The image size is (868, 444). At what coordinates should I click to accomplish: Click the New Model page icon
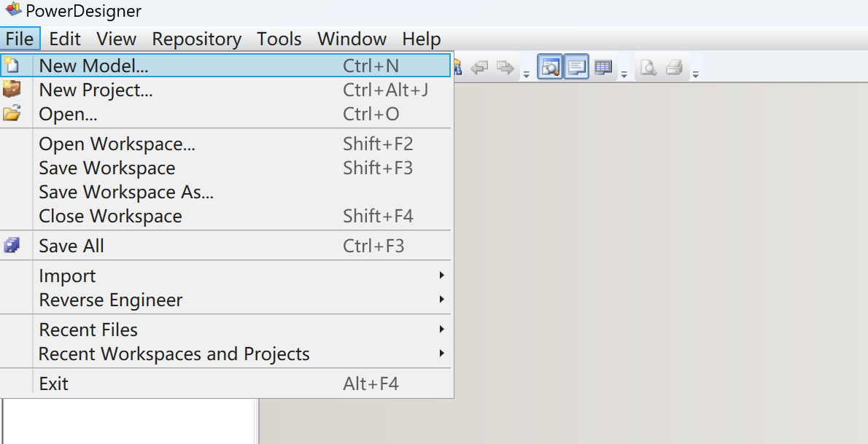tap(11, 66)
